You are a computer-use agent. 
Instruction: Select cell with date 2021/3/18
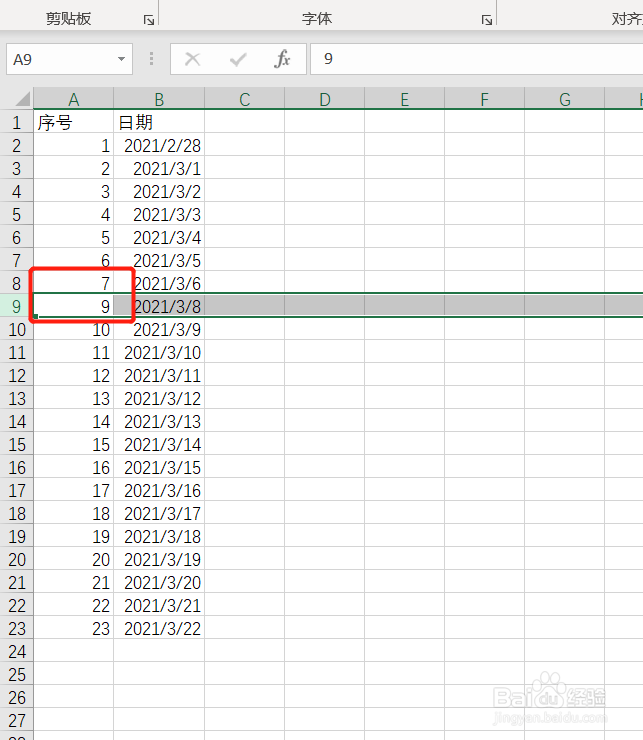pos(159,537)
